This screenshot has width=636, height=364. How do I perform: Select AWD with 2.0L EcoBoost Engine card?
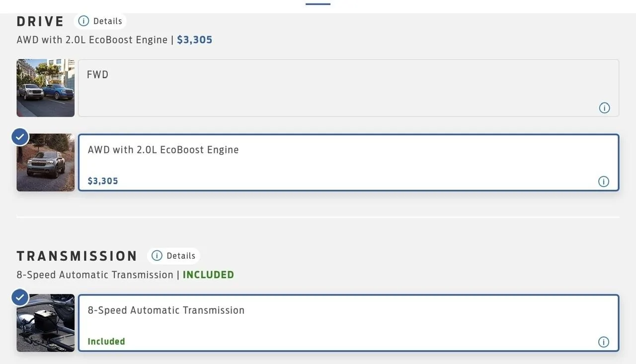348,162
